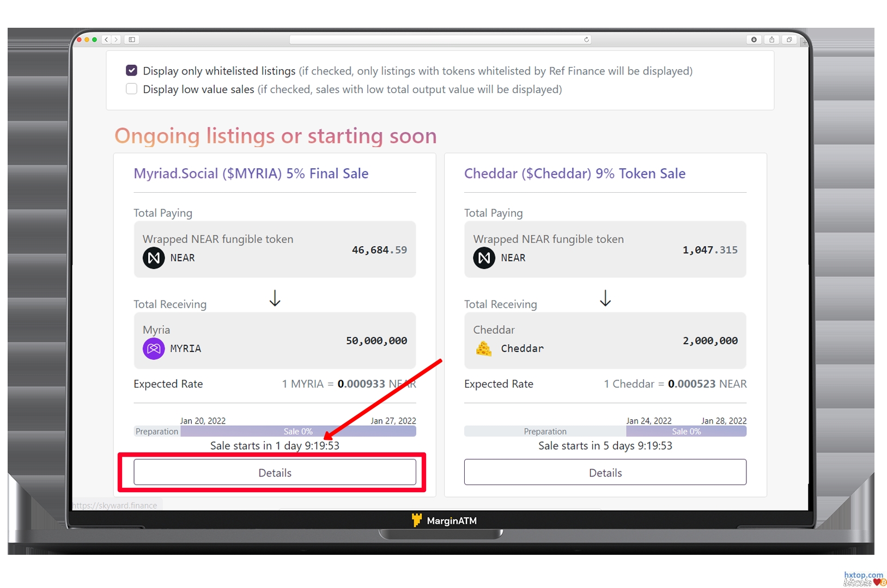
Task: Open Details for Myriad.Social sale
Action: click(275, 472)
